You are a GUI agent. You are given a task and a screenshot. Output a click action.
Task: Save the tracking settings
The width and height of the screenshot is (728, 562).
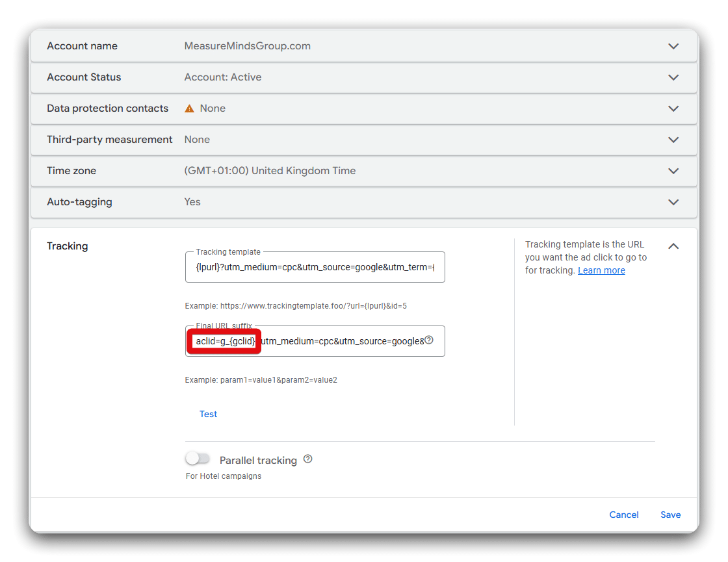pyautogui.click(x=670, y=515)
